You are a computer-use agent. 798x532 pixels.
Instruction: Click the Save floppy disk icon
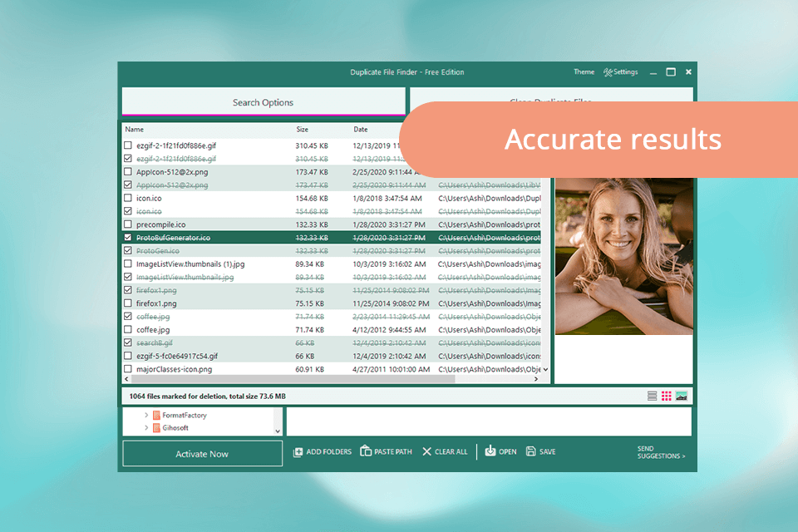coord(531,451)
